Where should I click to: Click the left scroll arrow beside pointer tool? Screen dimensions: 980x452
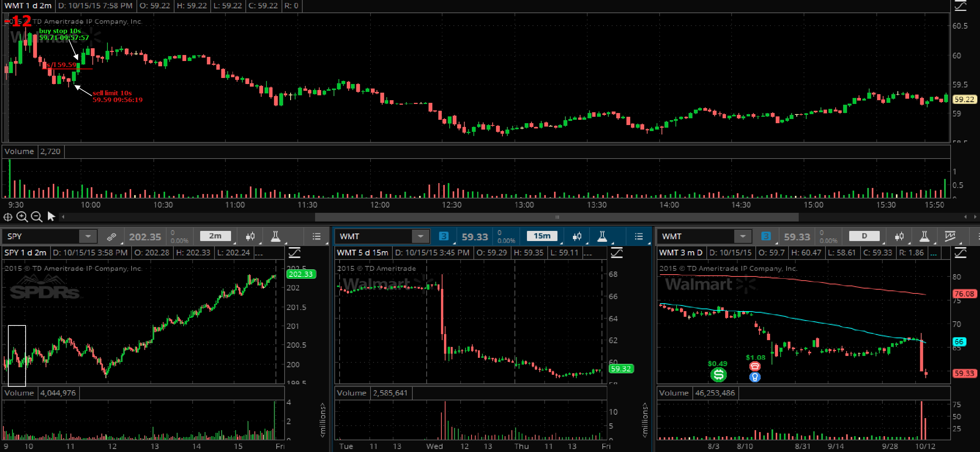click(x=63, y=217)
